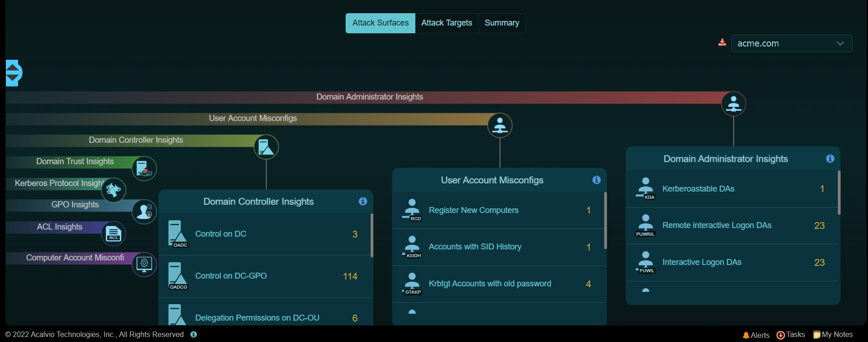Open the GPO Insights icon
This screenshot has height=342, width=868.
(x=144, y=212)
